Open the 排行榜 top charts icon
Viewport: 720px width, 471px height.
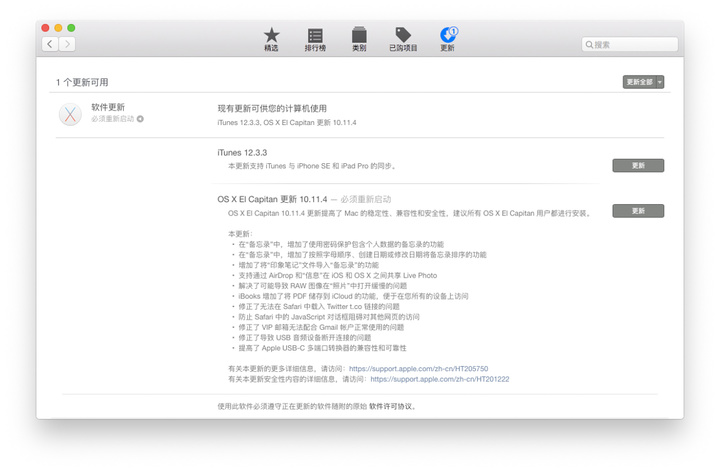point(315,36)
